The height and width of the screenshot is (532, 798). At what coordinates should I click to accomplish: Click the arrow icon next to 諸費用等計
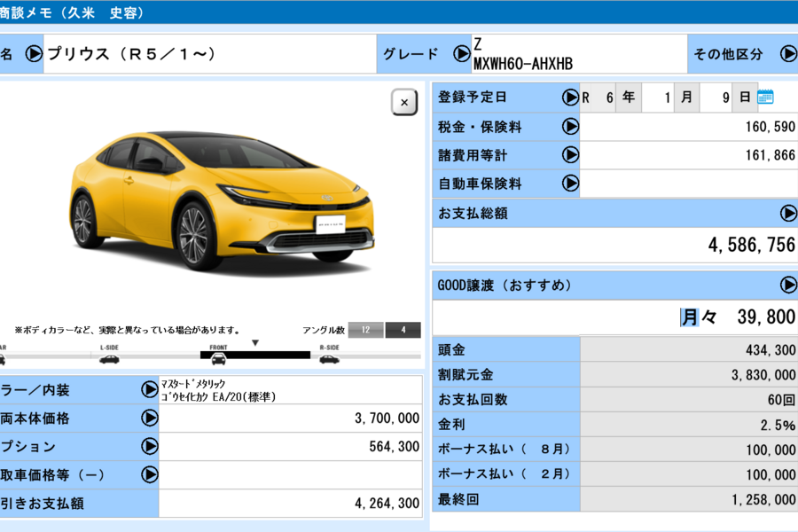(x=570, y=155)
